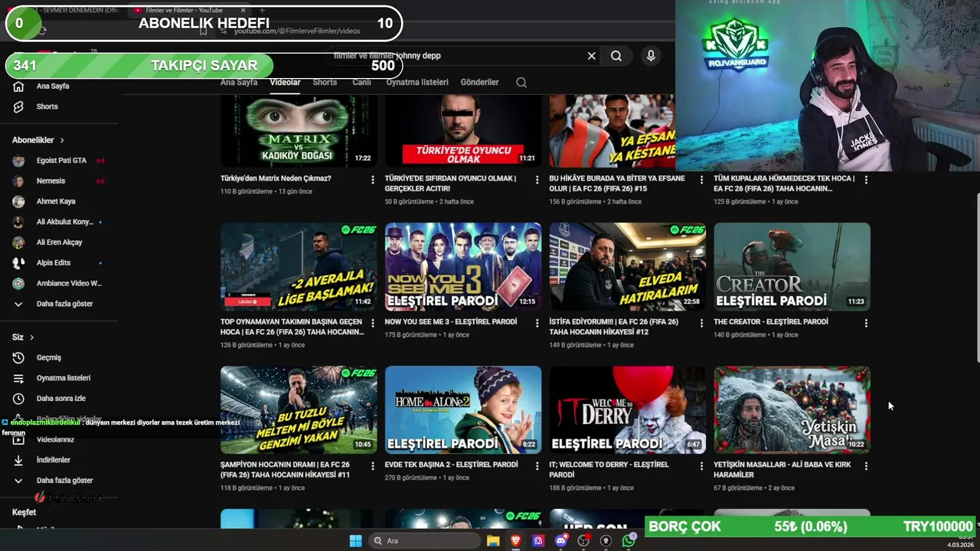
Task: Open İndirilenler downloads in sidebar
Action: 53,460
